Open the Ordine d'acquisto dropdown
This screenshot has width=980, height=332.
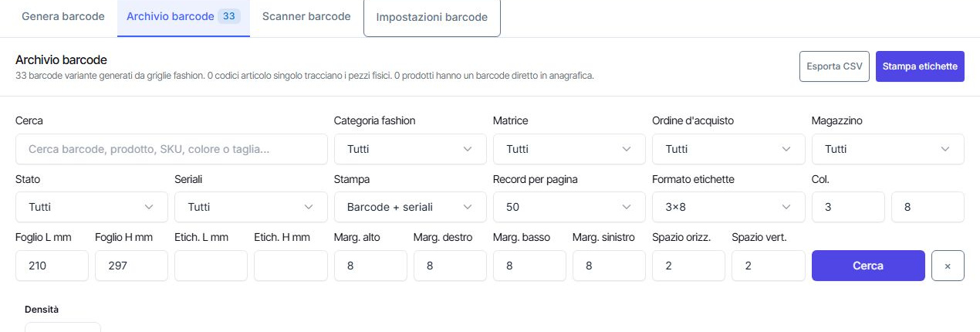(x=728, y=149)
